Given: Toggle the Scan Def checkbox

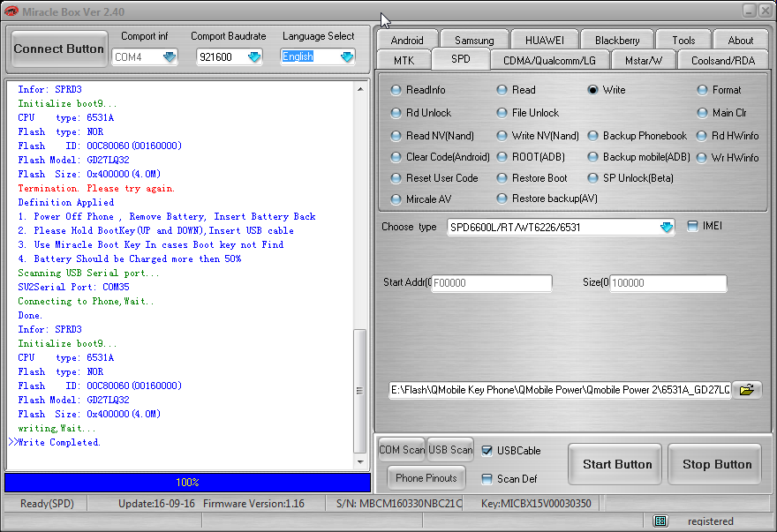Looking at the screenshot, I should [x=487, y=479].
